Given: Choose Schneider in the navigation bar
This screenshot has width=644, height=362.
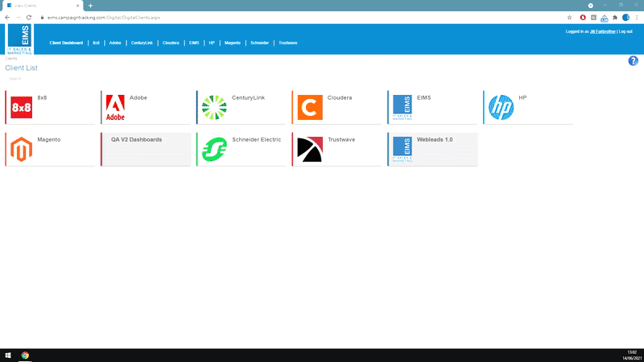Looking at the screenshot, I should [259, 43].
